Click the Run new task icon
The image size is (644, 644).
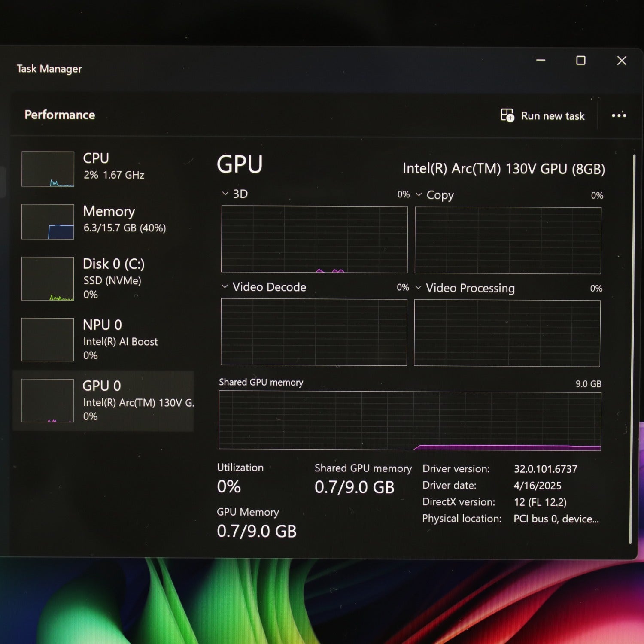click(x=507, y=115)
